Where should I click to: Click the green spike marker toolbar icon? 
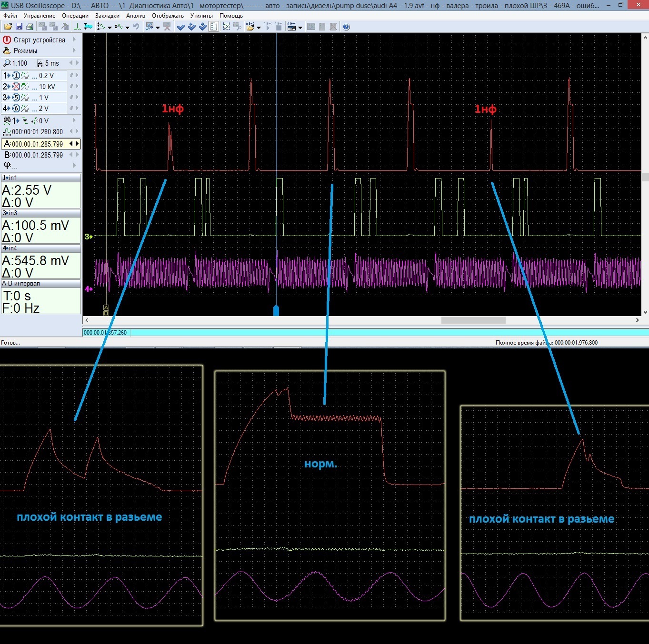(77, 27)
